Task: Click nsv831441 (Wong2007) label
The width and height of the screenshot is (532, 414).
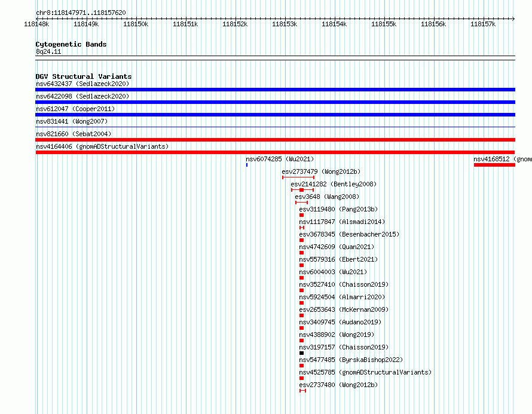Action: pyautogui.click(x=72, y=121)
